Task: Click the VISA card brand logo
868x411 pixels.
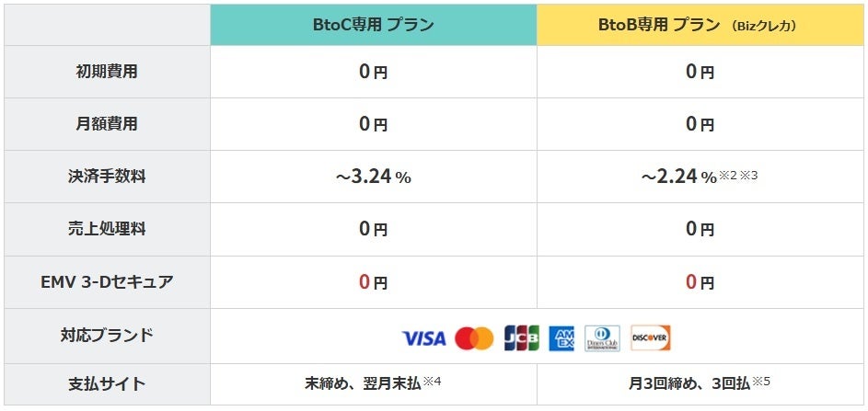Action: [x=423, y=338]
